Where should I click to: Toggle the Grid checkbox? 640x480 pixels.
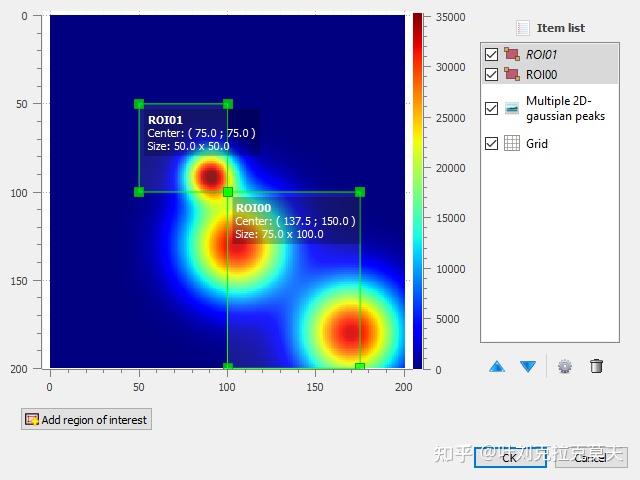click(x=491, y=143)
